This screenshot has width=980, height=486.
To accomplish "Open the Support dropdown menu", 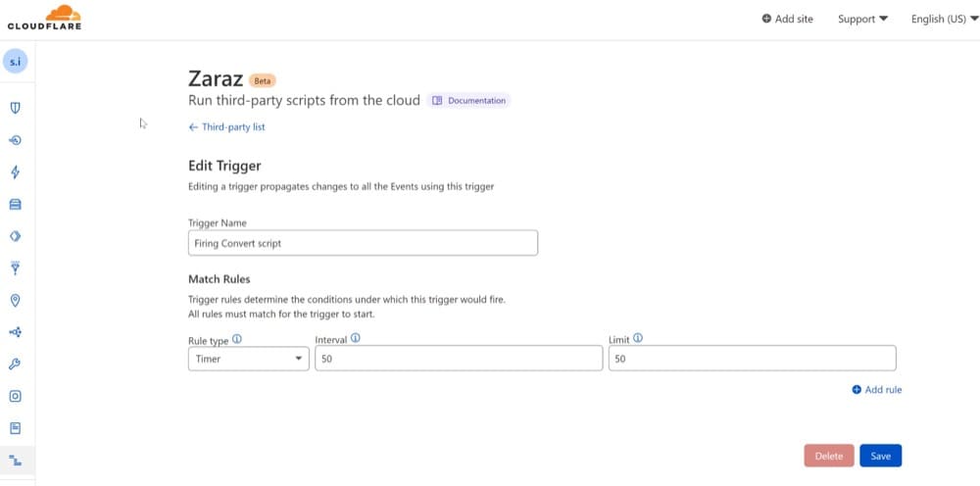I will (862, 19).
